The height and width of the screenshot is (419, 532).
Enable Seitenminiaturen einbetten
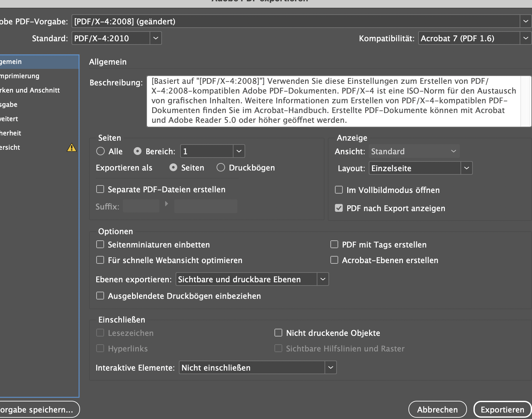(100, 245)
